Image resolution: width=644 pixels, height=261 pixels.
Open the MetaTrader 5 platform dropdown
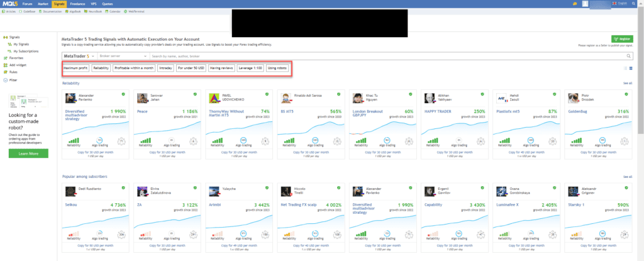[79, 56]
